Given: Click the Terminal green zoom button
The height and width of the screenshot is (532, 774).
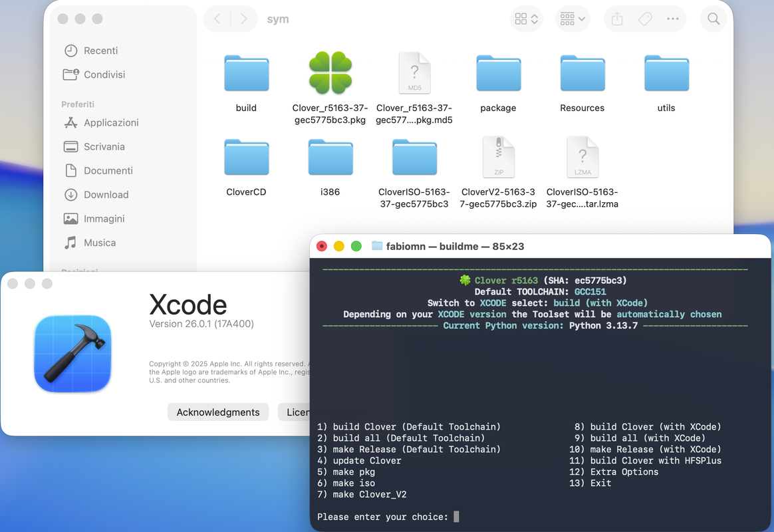Looking at the screenshot, I should click(356, 246).
